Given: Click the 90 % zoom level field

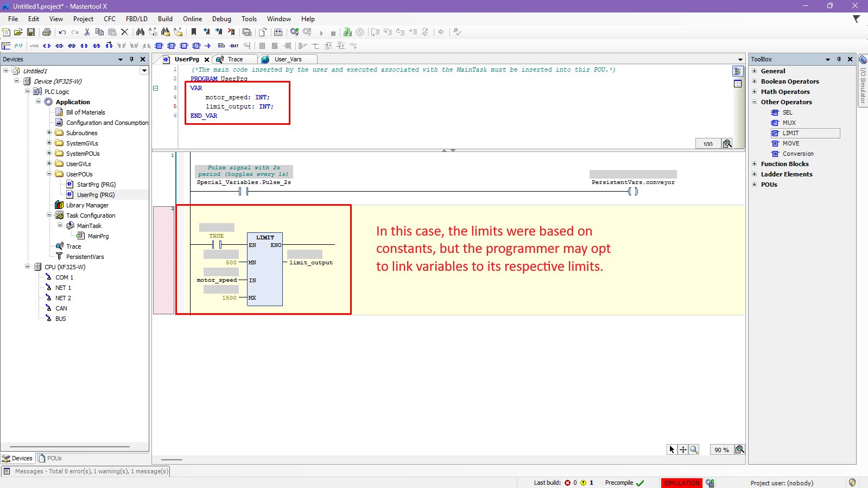Looking at the screenshot, I should [721, 450].
